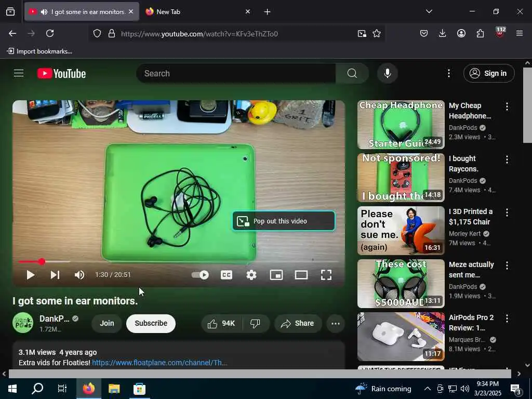Enter fullscreen mode
Screen dimensions: 532x399
[x=326, y=275]
